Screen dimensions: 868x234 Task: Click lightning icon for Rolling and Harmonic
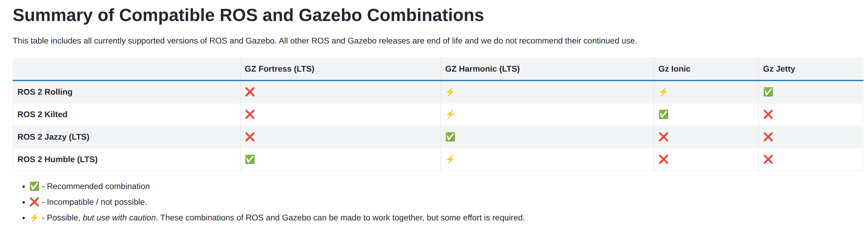point(450,92)
